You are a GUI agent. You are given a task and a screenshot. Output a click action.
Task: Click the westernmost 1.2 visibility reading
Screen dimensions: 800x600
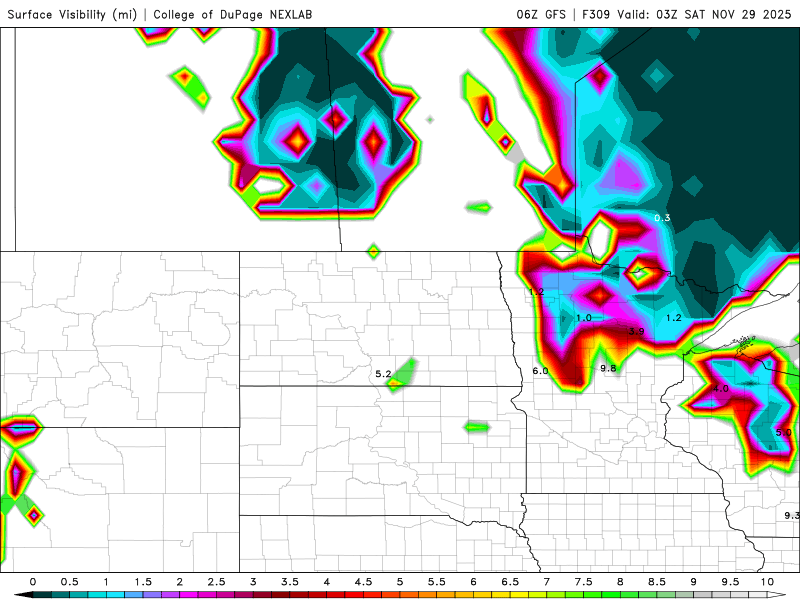point(536,292)
